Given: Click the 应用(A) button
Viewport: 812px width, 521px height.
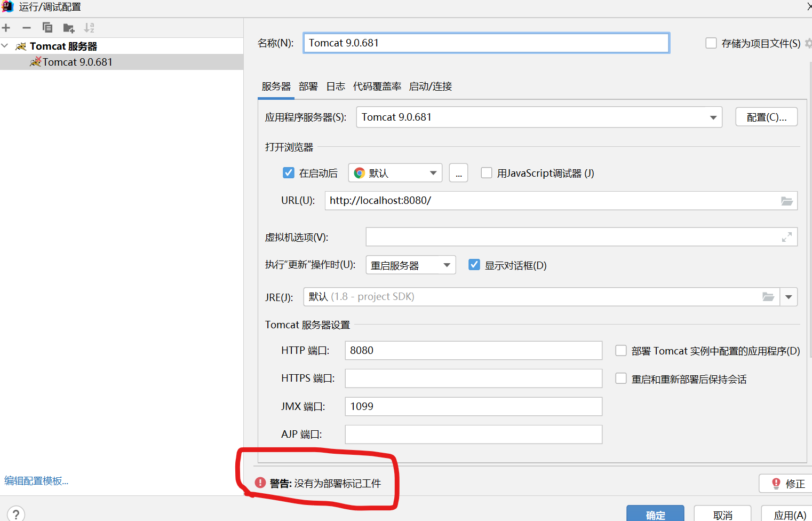Looking at the screenshot, I should (x=787, y=514).
